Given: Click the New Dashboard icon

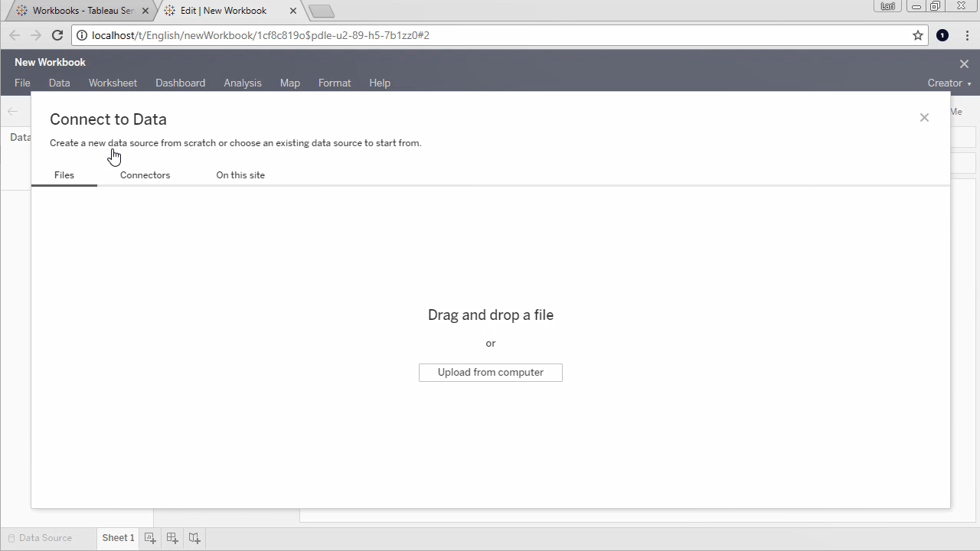Looking at the screenshot, I should click(172, 538).
